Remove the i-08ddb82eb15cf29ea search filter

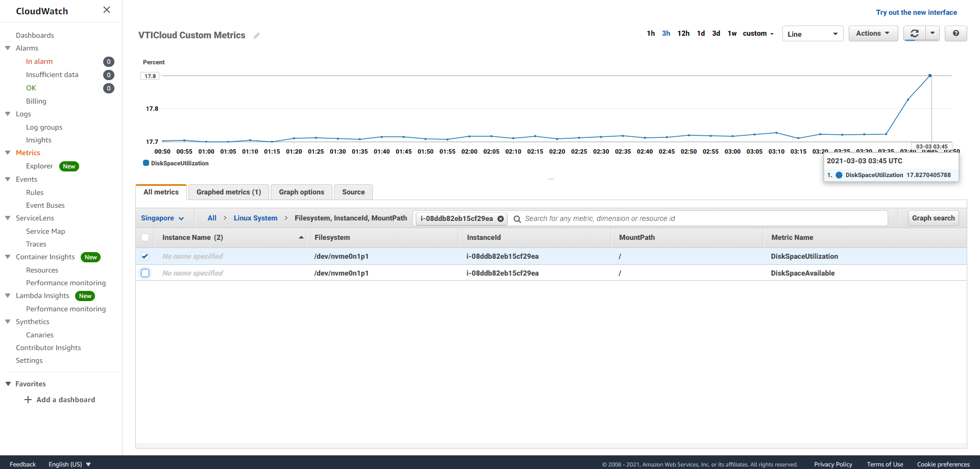tap(501, 218)
